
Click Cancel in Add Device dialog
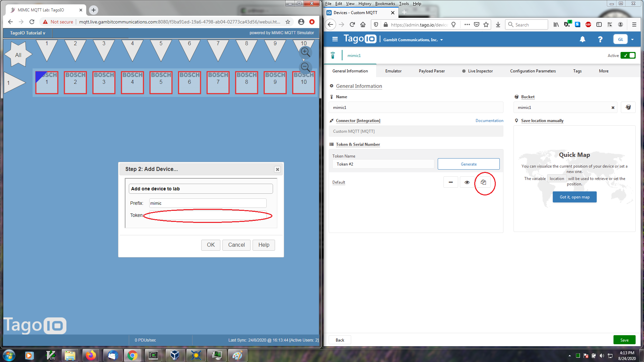point(236,245)
